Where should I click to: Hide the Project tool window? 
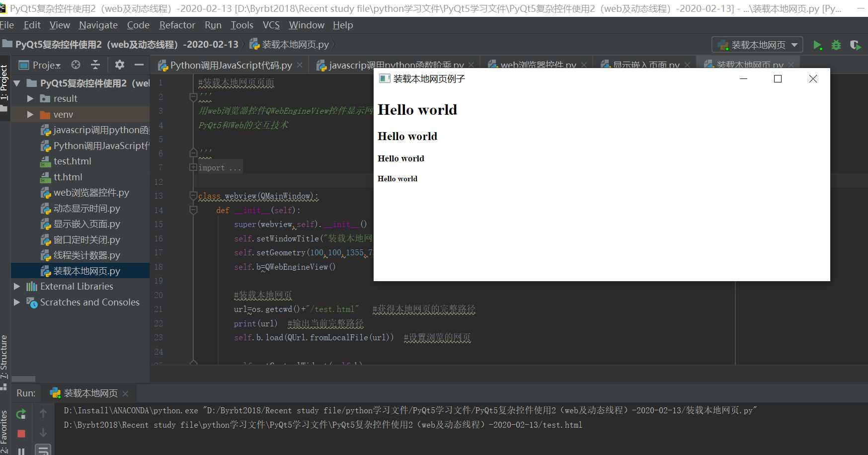(139, 65)
